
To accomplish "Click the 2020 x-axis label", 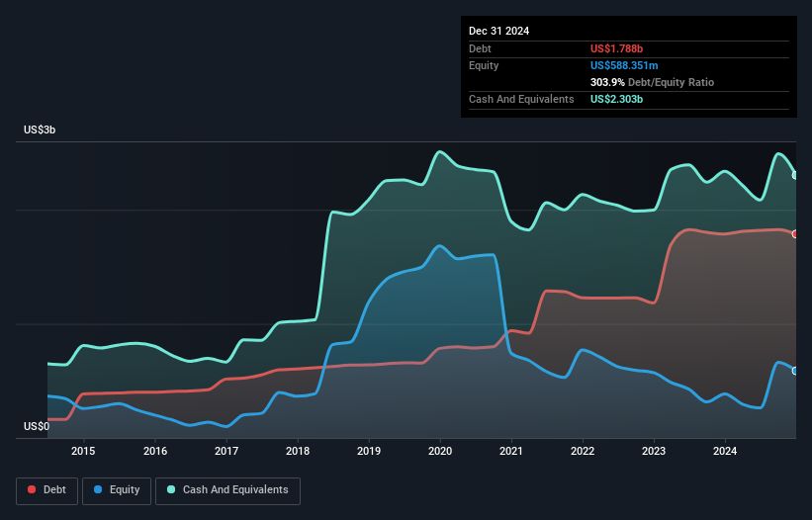I will click(440, 451).
